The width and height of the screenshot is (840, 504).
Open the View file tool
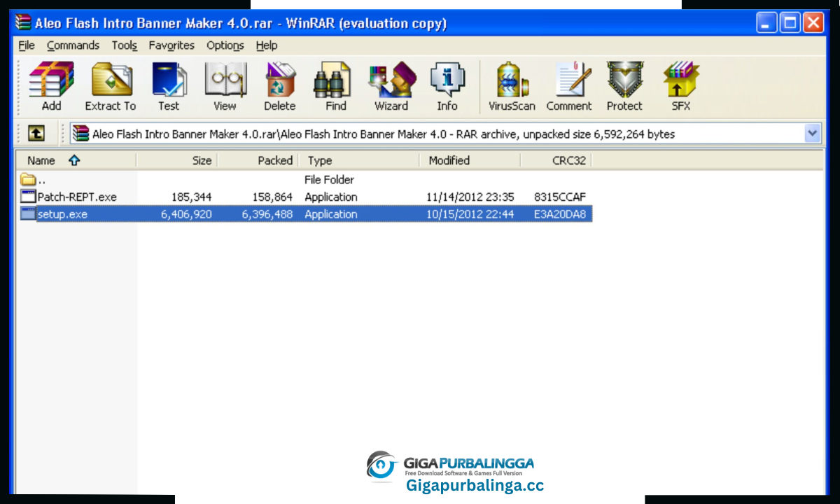click(x=225, y=86)
